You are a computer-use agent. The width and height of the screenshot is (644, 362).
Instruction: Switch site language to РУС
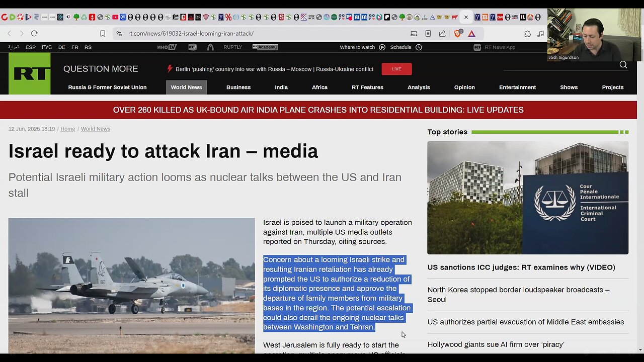click(47, 47)
